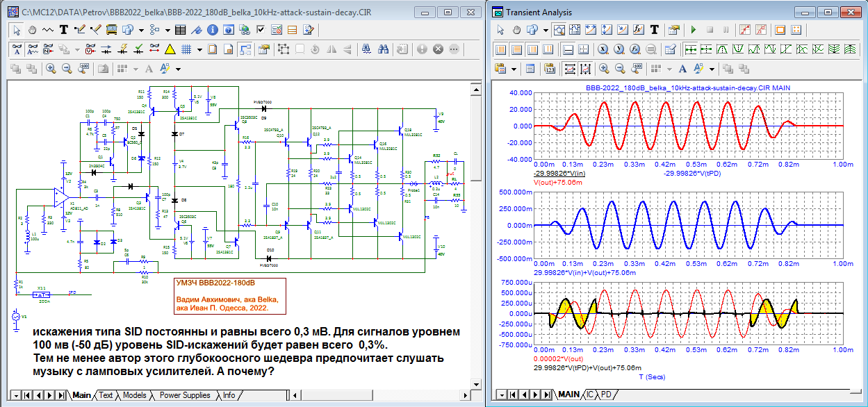Select the Text tool in schematic toolbar

pyautogui.click(x=64, y=30)
